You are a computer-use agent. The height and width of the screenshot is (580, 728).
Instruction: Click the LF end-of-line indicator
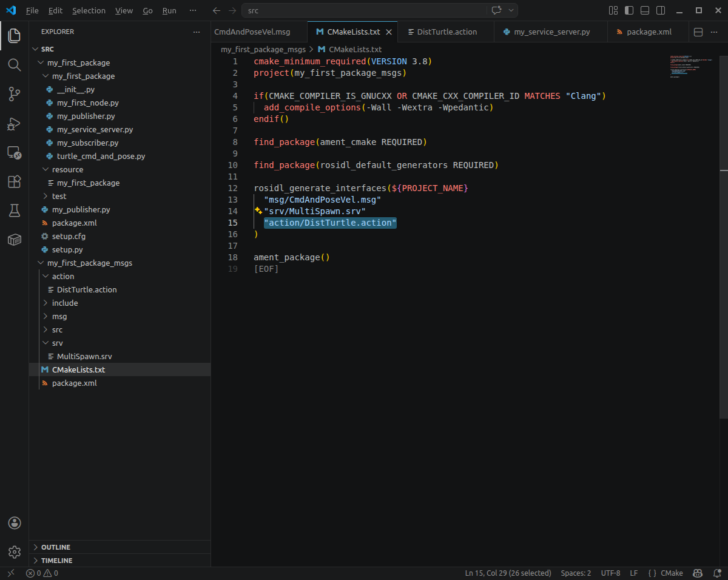tap(633, 573)
